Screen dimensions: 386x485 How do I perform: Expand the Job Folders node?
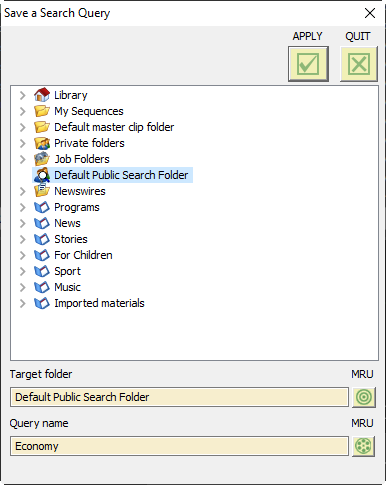tap(22, 159)
